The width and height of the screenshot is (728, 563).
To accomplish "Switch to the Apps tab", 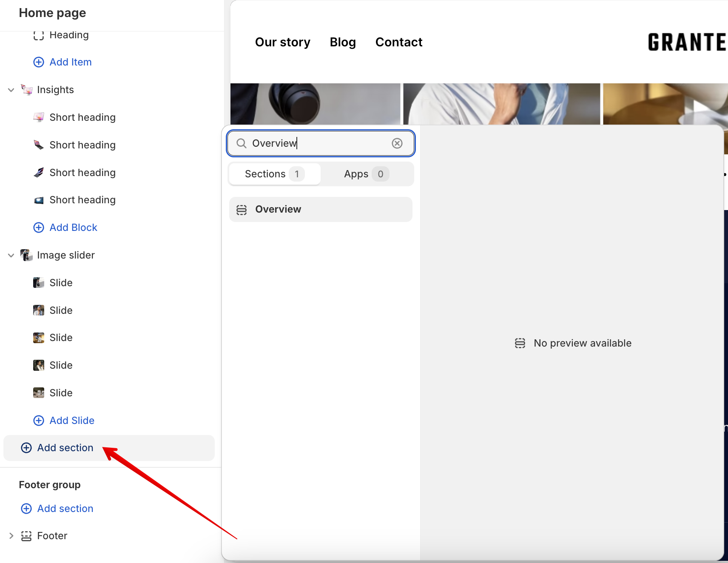I will coord(366,174).
